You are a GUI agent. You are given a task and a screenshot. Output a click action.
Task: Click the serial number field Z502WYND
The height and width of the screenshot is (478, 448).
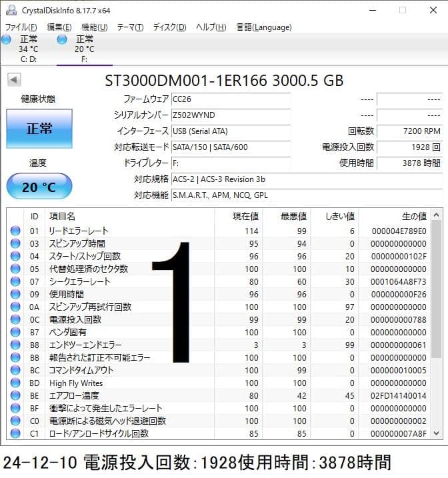tap(231, 115)
